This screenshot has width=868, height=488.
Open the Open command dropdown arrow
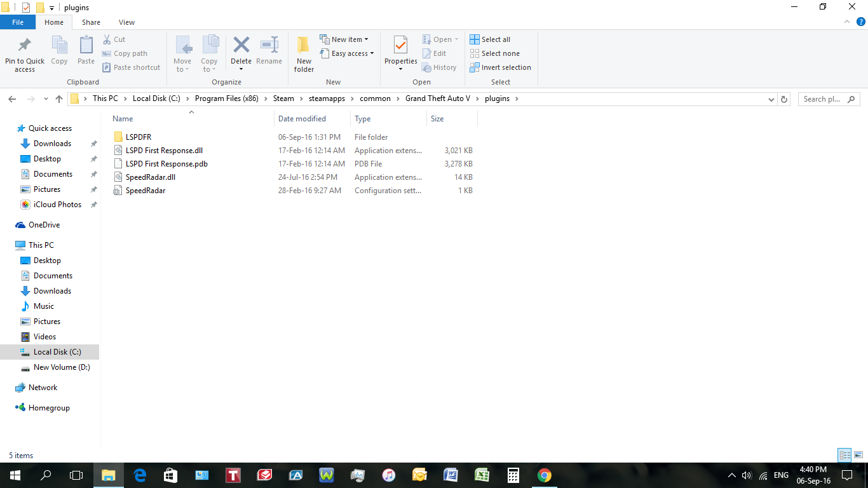click(x=456, y=39)
